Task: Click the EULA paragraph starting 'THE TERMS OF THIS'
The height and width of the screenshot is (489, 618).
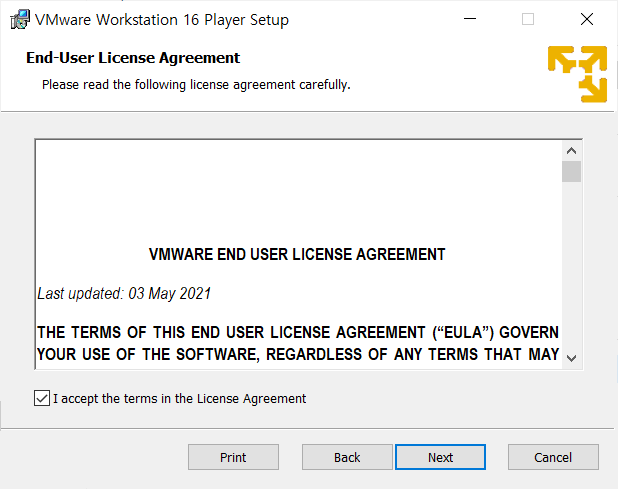Action: click(x=298, y=343)
